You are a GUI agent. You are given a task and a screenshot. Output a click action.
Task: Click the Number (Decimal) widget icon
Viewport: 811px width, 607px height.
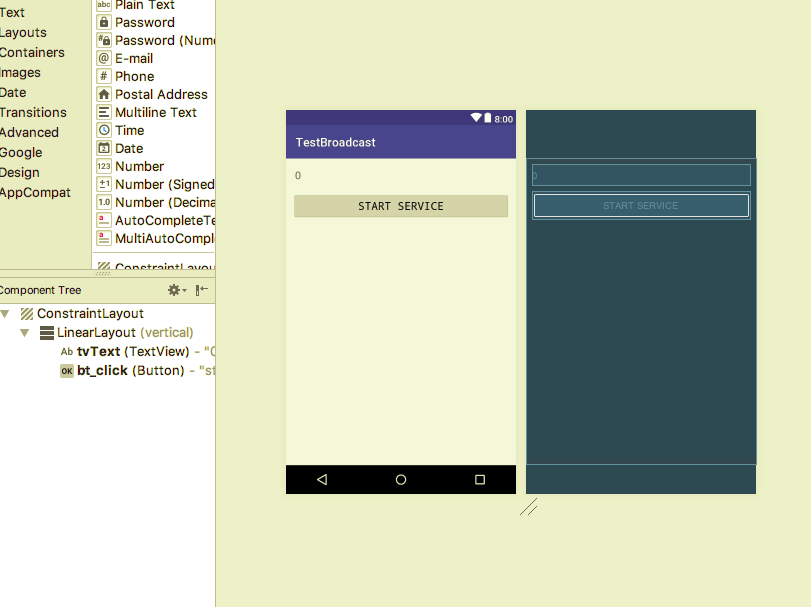click(x=103, y=202)
